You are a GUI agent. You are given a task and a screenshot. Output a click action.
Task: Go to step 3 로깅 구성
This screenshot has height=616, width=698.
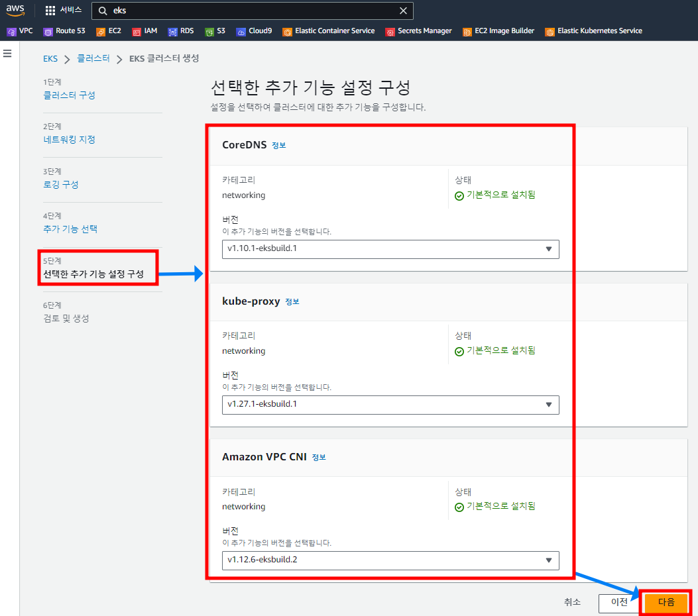click(x=60, y=185)
